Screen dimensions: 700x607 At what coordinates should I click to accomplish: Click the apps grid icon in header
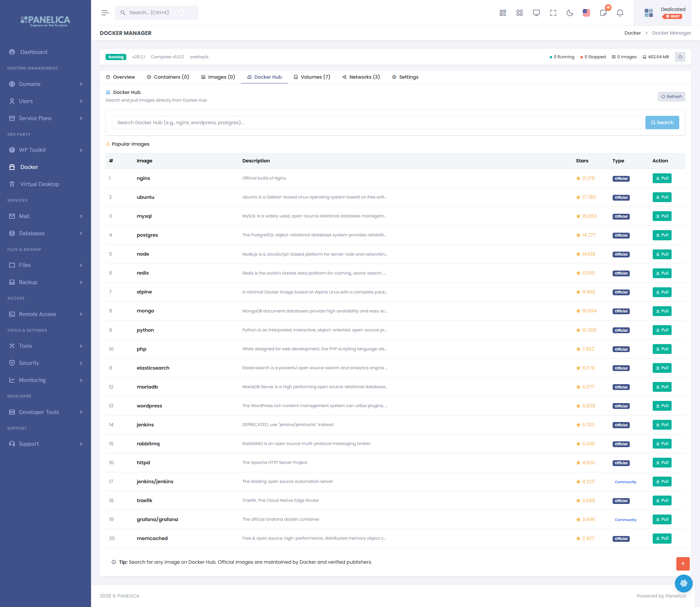[x=519, y=13]
